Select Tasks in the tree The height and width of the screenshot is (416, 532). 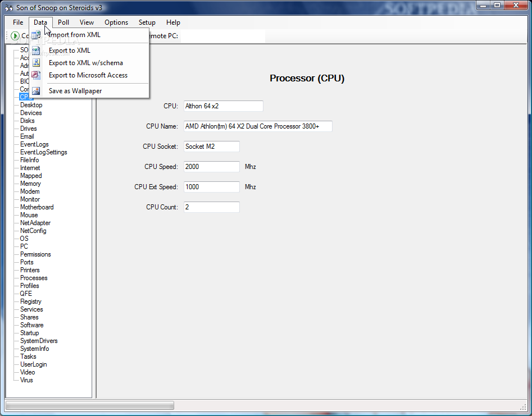point(28,356)
